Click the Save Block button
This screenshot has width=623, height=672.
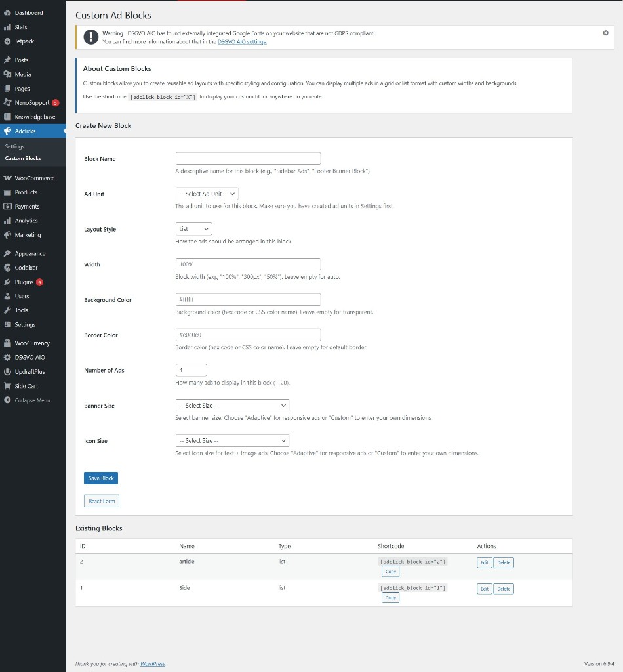pyautogui.click(x=101, y=478)
